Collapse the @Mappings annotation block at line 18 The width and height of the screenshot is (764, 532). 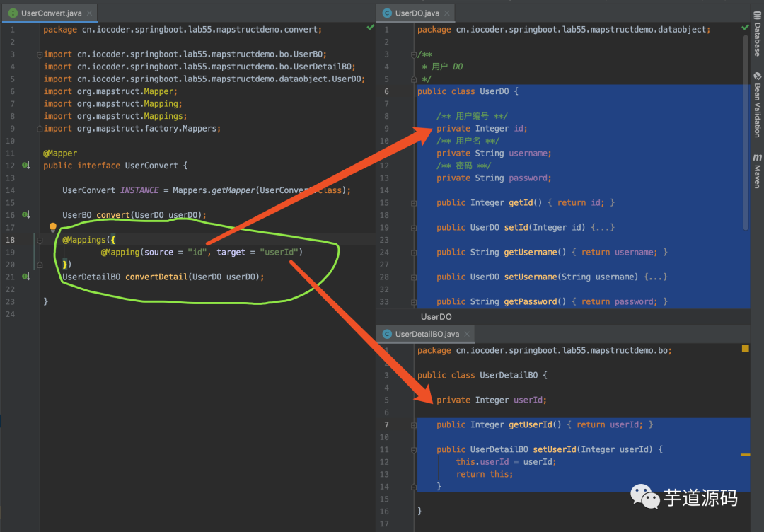coord(40,240)
